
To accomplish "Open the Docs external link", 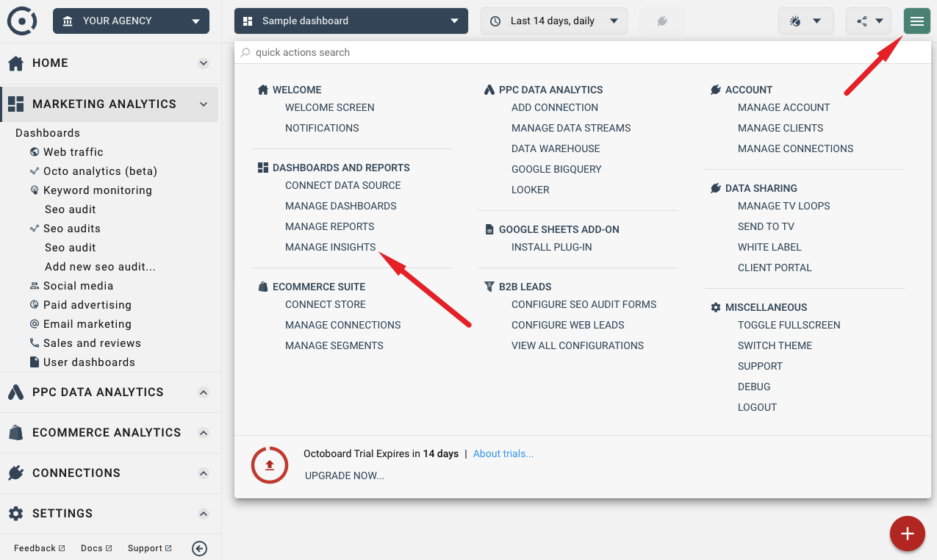I will (96, 548).
